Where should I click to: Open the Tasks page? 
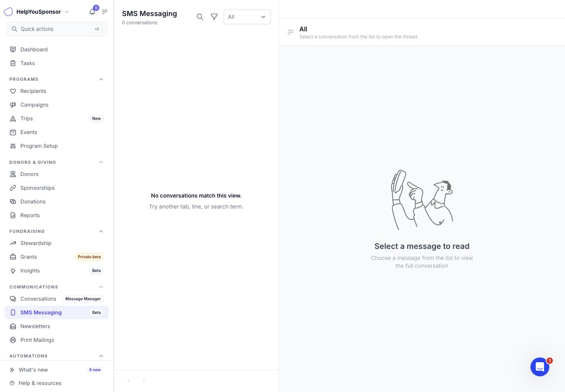tap(56, 63)
